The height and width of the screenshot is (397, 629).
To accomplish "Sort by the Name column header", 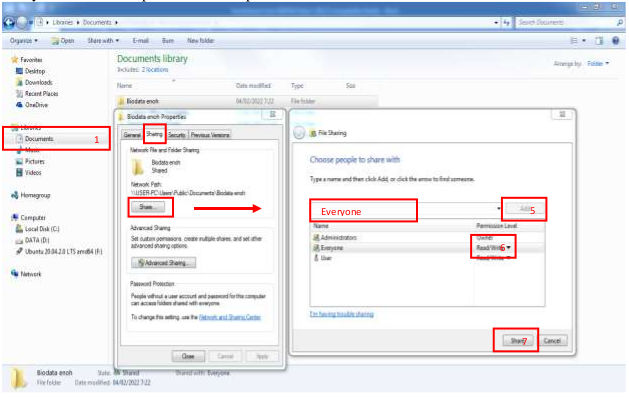I will click(124, 85).
